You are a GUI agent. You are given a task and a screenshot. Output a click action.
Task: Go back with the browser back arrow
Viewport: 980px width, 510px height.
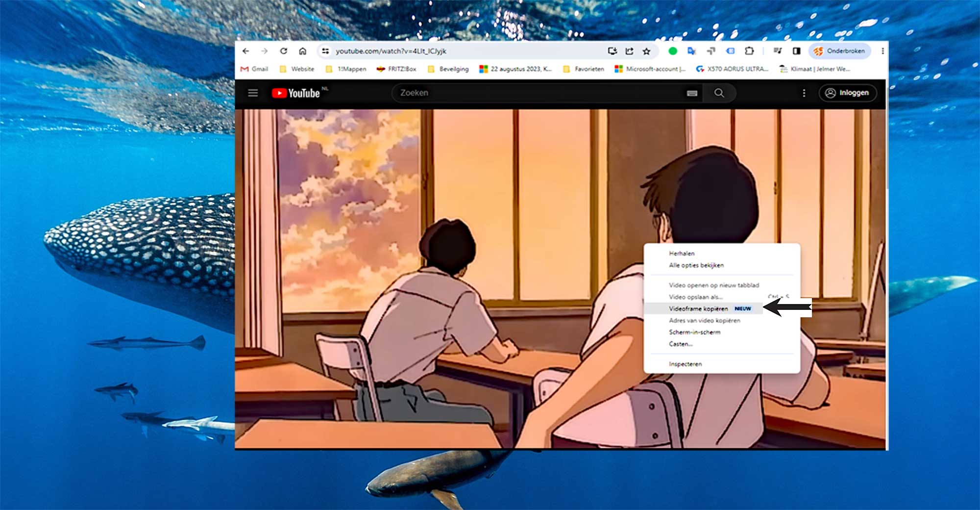click(246, 51)
